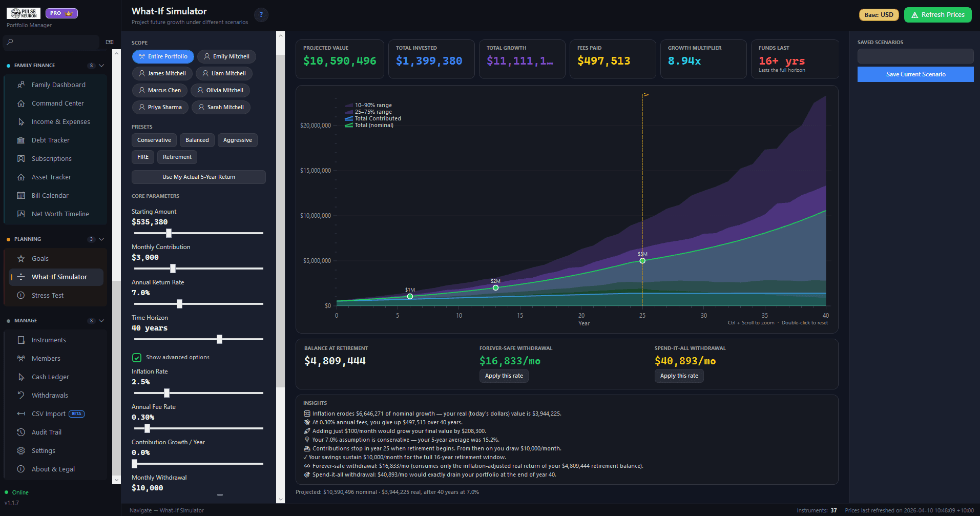The image size is (980, 516).
Task: Click Save Current Scenario button
Action: point(915,74)
